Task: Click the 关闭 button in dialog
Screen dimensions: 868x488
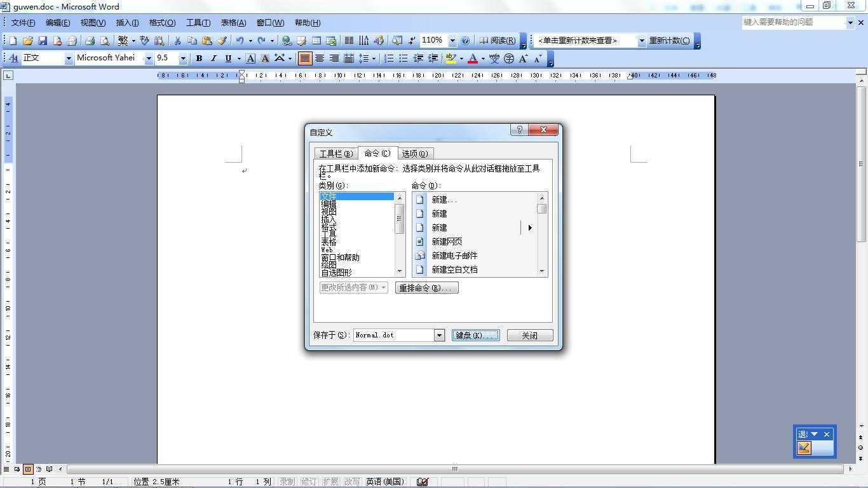Action: [530, 335]
